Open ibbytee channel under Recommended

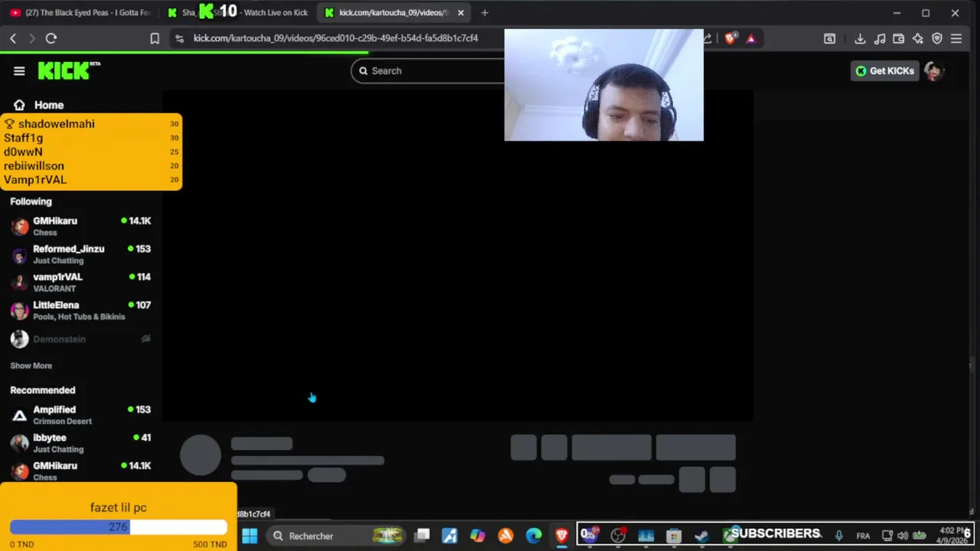click(80, 443)
